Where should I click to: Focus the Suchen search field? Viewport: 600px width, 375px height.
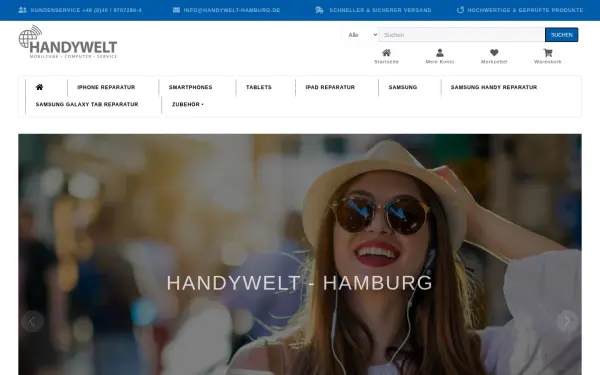(x=462, y=35)
